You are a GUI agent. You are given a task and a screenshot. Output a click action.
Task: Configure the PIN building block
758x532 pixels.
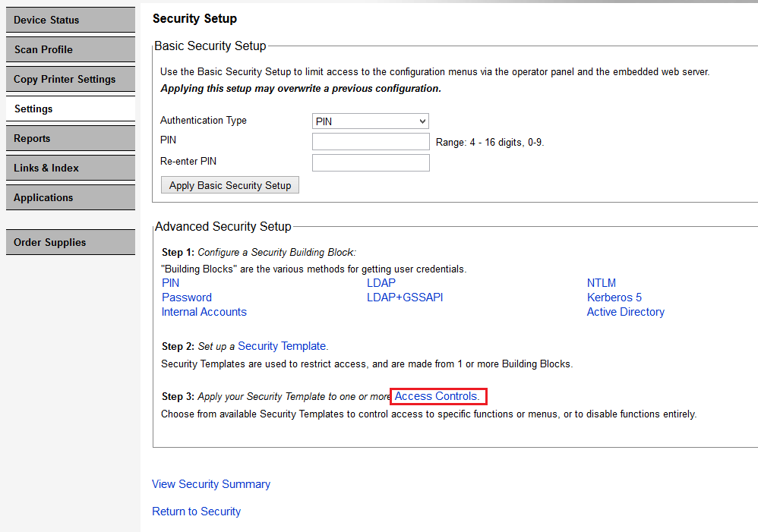[170, 282]
